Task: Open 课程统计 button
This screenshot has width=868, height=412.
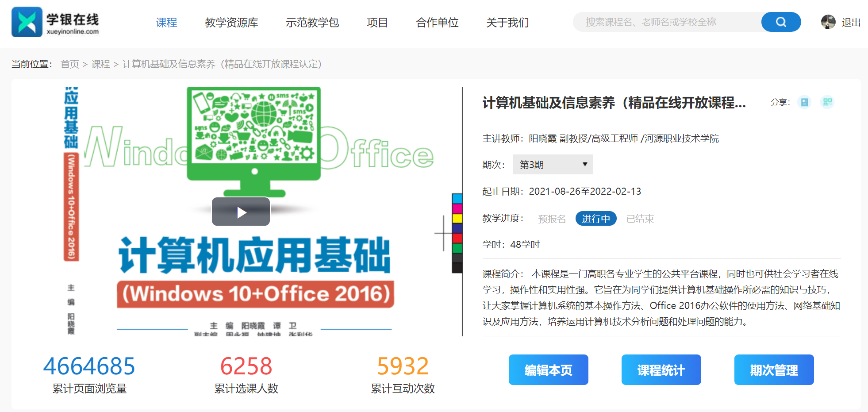Action: [x=661, y=370]
